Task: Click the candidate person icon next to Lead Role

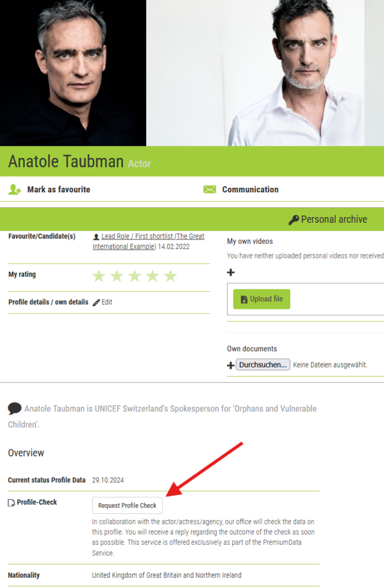Action: 96,237
